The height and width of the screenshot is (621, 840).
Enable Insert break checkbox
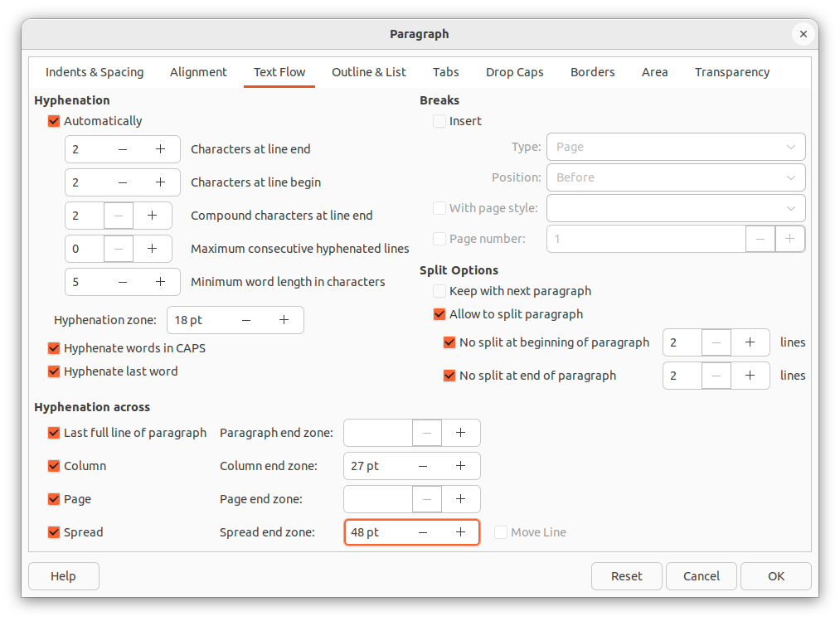[x=439, y=121]
